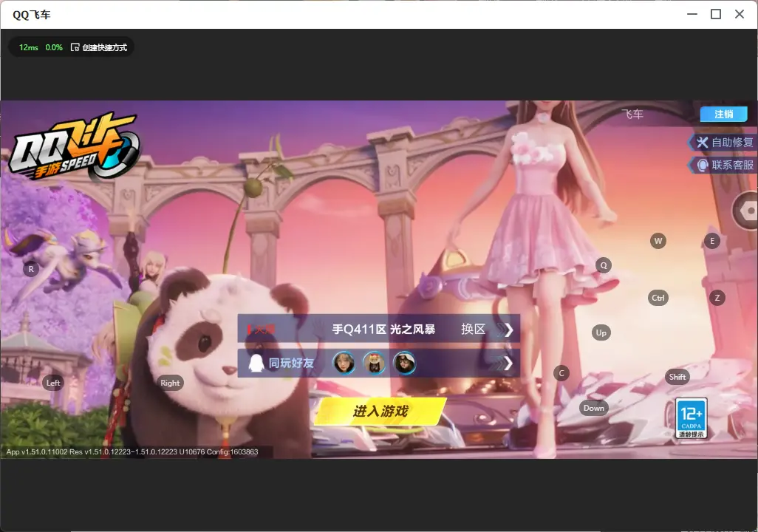Click the Left key mapping overlay
758x532 pixels.
53,383
